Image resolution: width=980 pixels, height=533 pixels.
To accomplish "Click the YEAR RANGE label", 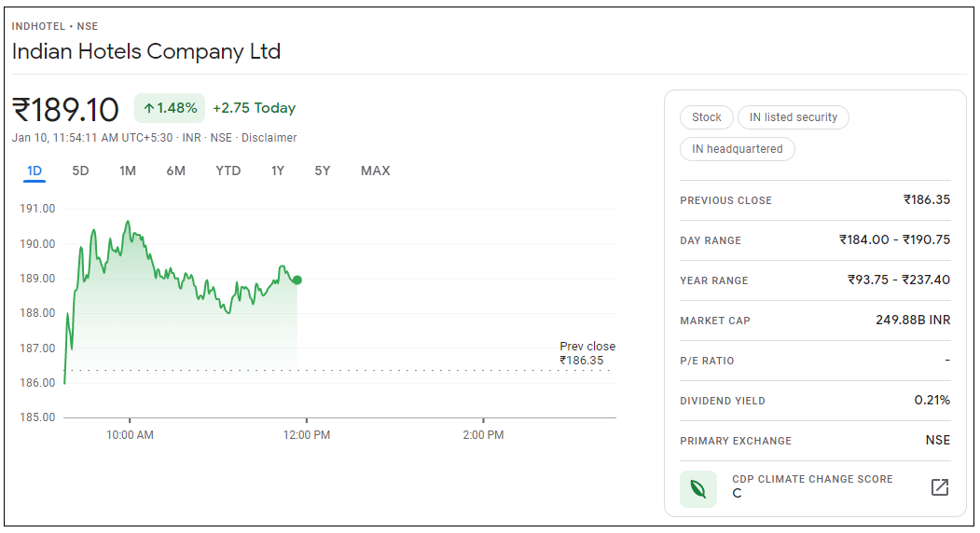I will (x=713, y=280).
